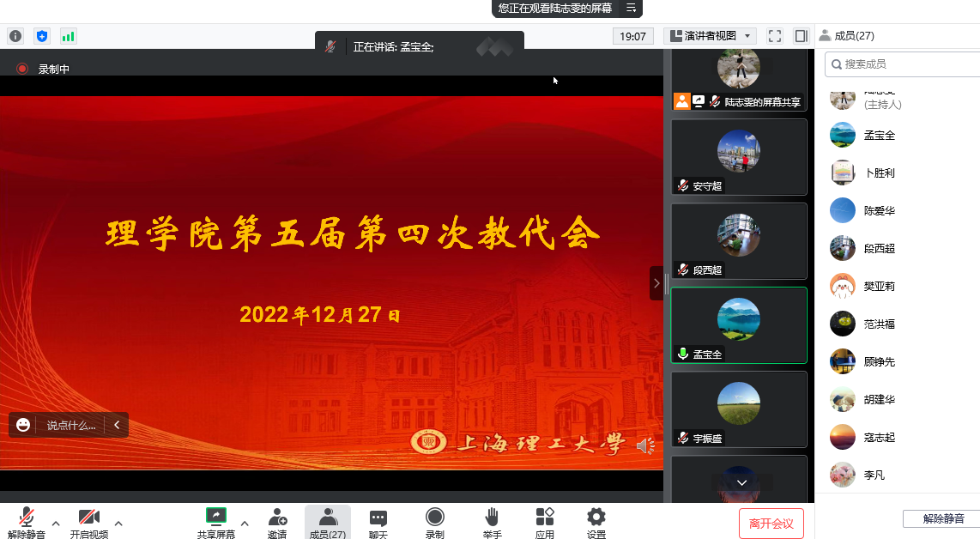Image resolution: width=980 pixels, height=539 pixels.
Task: Click 陈爱华 avatar in members list
Action: pos(843,211)
